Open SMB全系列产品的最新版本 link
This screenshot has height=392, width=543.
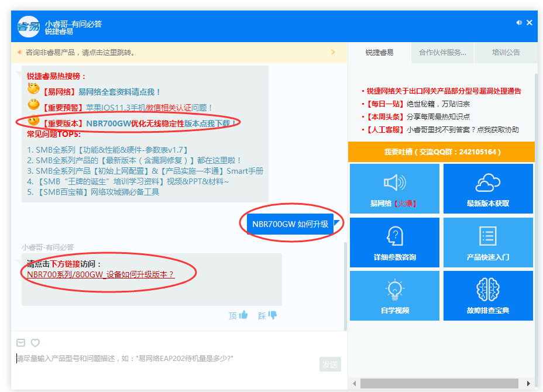click(133, 160)
